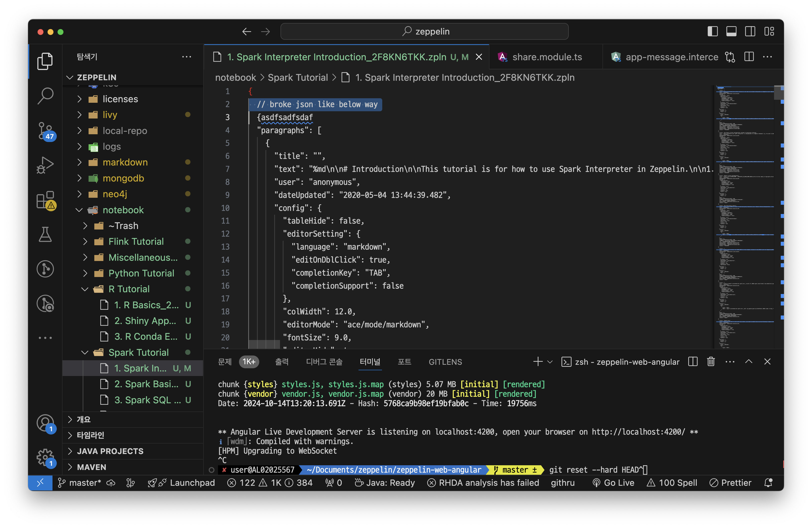Open changes compare icon in editor toolbar
Viewport: 812px width, 528px height.
(x=730, y=57)
